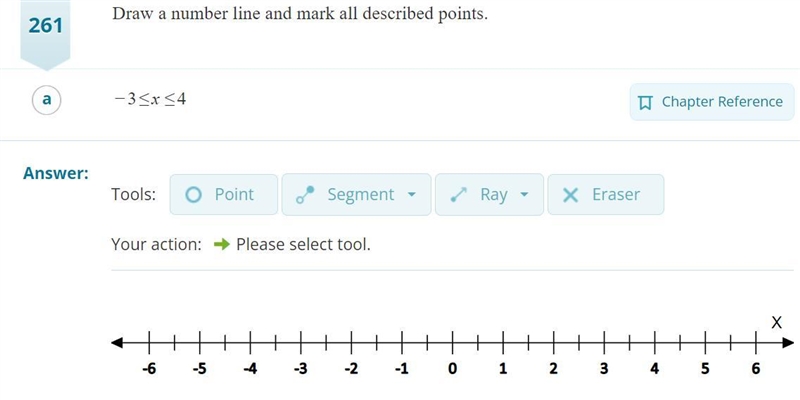The height and width of the screenshot is (400, 800).
Task: Expand the Segment tool dropdown arrow
Action: point(412,194)
